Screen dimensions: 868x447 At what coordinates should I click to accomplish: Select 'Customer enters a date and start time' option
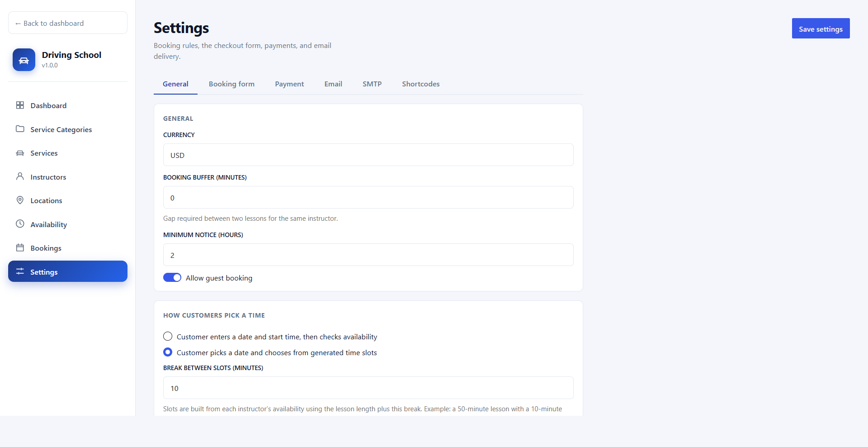coord(168,336)
